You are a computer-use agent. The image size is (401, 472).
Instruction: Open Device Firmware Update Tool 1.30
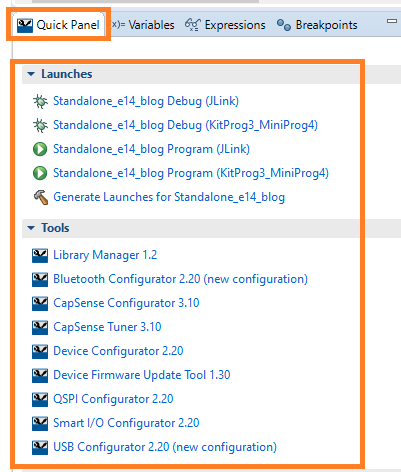pos(142,375)
